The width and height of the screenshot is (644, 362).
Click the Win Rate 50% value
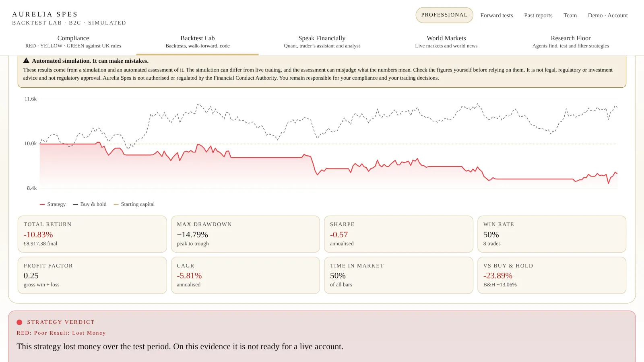coord(491,234)
